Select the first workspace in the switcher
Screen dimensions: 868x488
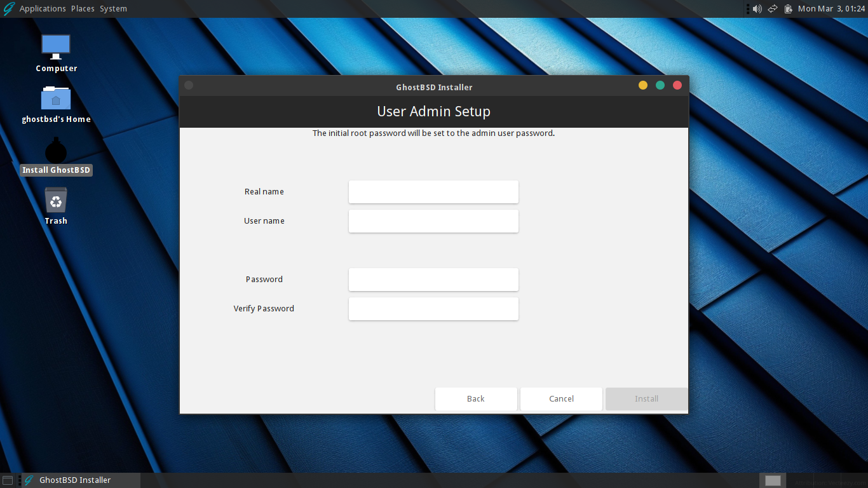tap(773, 480)
